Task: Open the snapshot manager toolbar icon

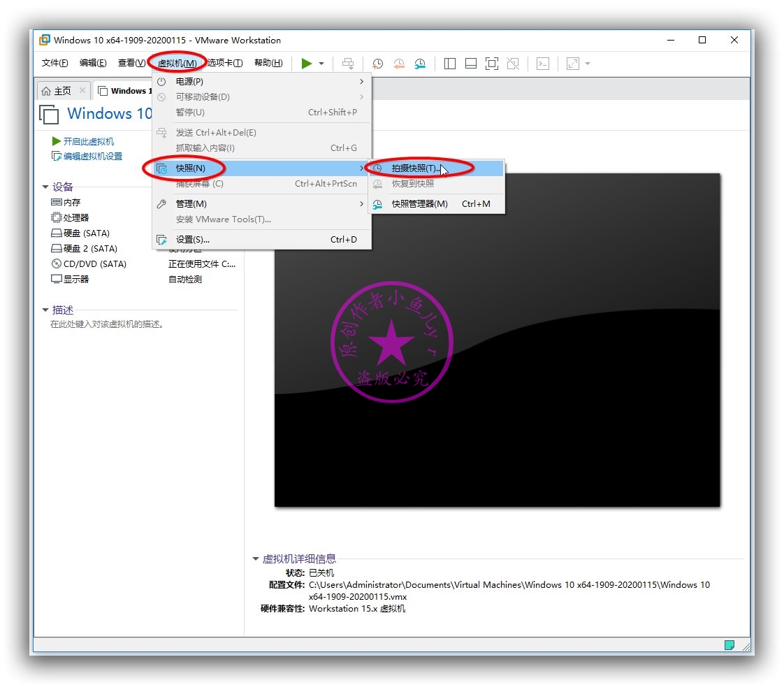Action: tap(420, 64)
